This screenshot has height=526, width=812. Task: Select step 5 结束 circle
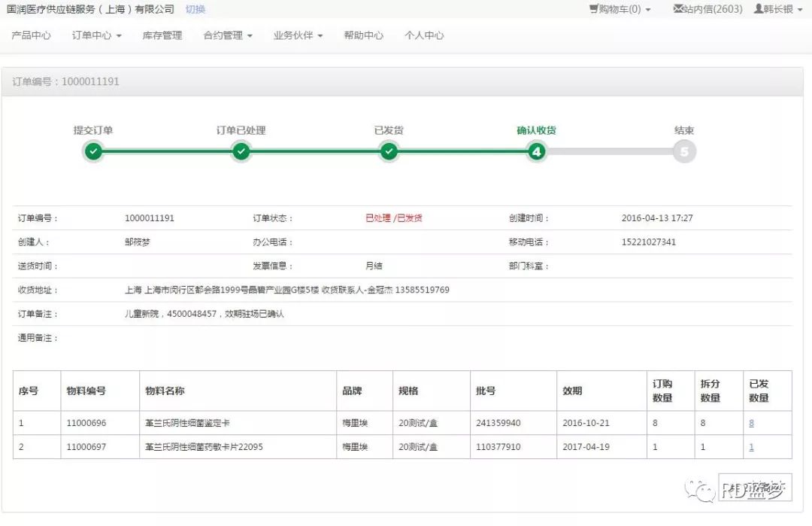point(684,151)
